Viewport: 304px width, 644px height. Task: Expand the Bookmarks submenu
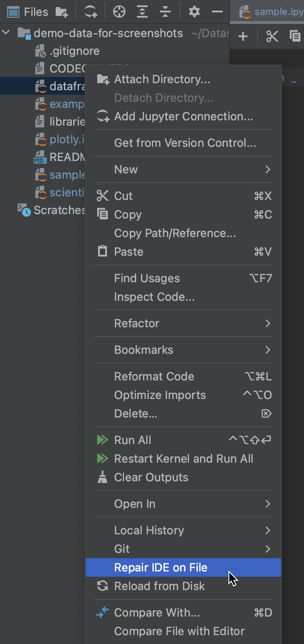pos(183,350)
